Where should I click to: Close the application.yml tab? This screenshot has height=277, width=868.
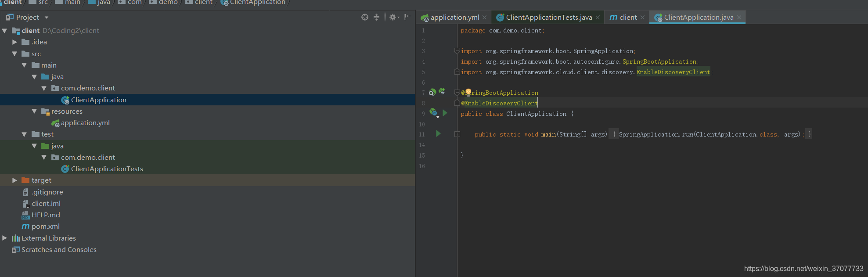point(485,18)
